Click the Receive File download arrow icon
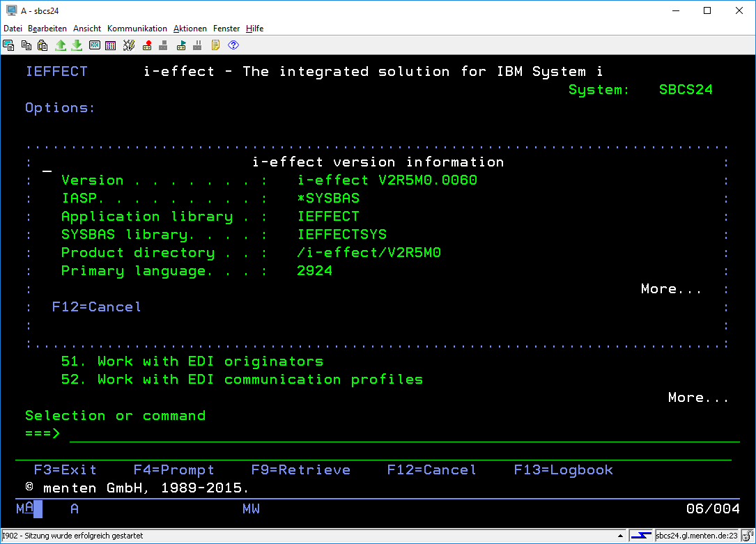The height and width of the screenshot is (544, 756). pyautogui.click(x=77, y=45)
